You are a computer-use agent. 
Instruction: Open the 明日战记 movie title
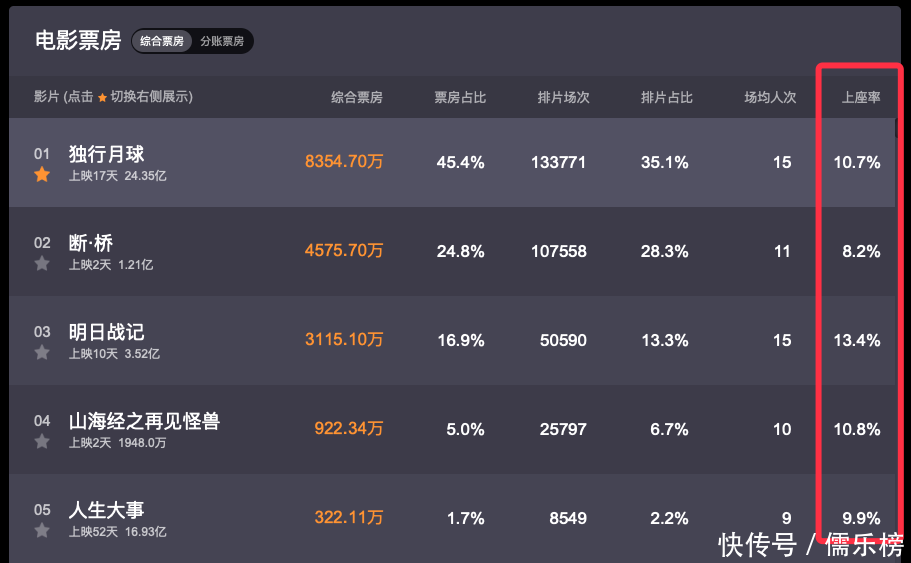coord(107,332)
